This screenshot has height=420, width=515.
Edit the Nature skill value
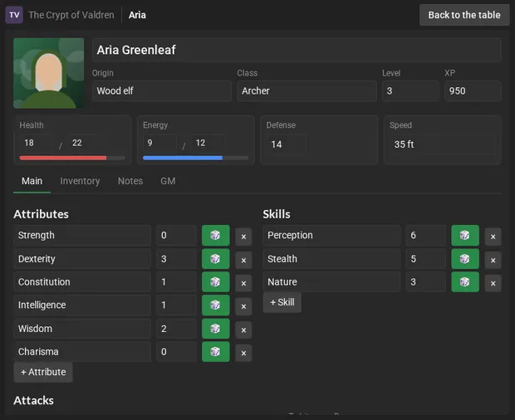click(426, 282)
